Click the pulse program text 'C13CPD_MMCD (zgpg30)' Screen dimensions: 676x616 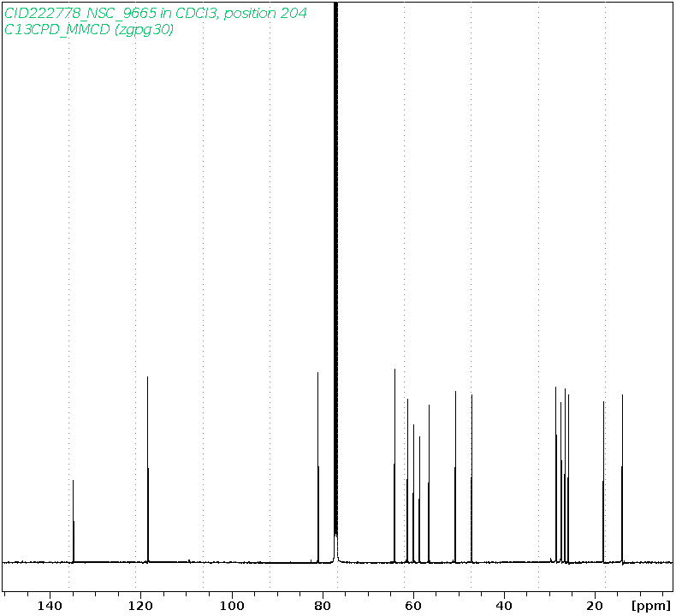89,29
